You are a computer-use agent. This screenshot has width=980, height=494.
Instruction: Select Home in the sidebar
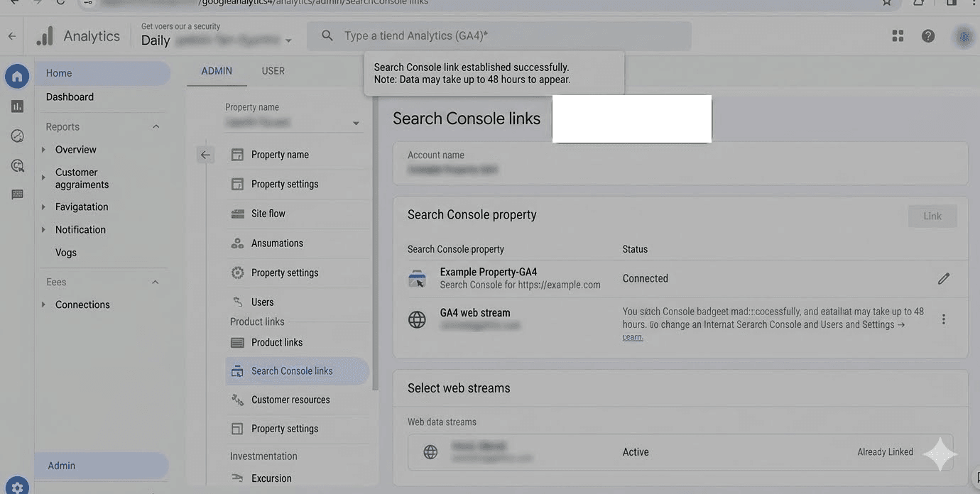(x=102, y=73)
